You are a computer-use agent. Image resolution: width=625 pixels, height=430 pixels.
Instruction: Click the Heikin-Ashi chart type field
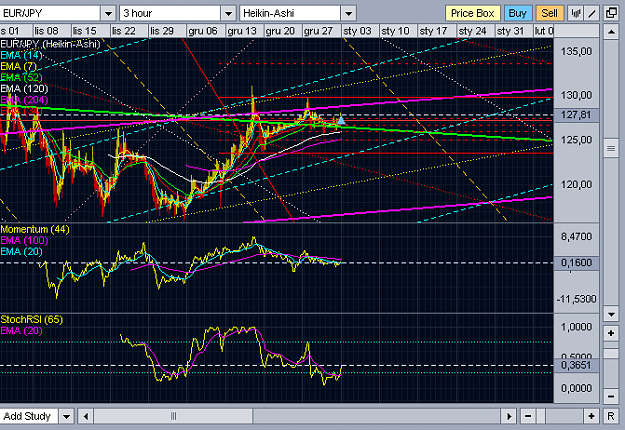[290, 14]
